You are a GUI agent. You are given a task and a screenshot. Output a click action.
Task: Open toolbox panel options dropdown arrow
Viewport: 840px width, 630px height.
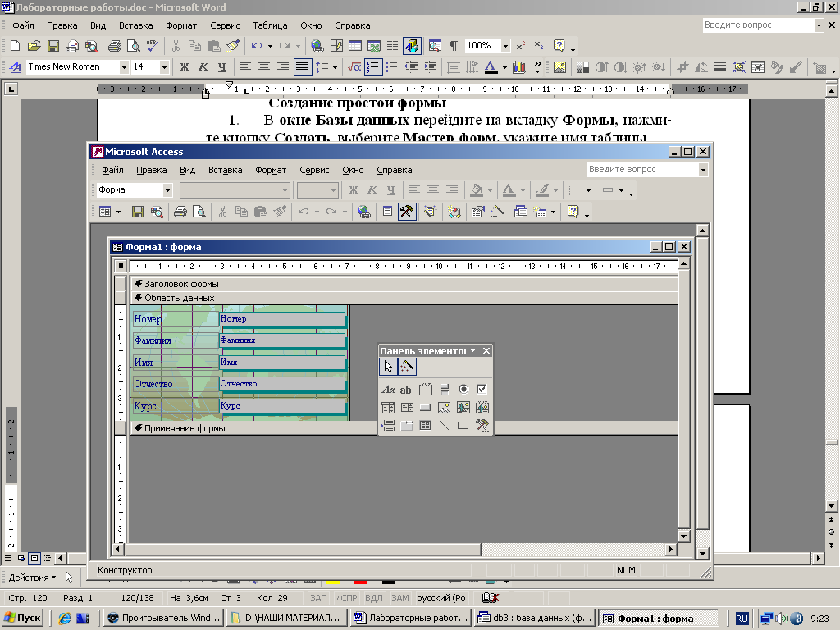click(x=473, y=351)
